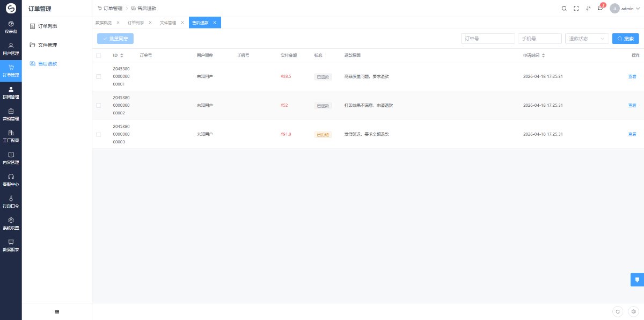Image resolution: width=644 pixels, height=320 pixels.
Task: Click the blue 搜索 button
Action: [x=626, y=39]
